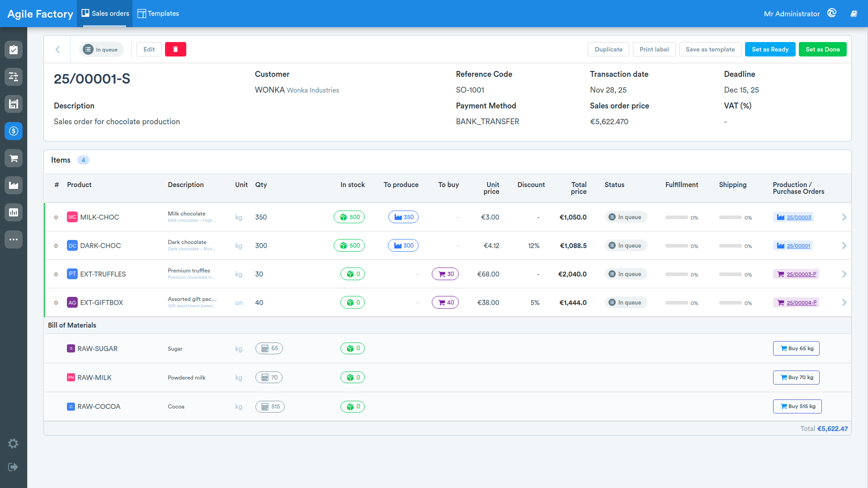The height and width of the screenshot is (488, 868).
Task: Open the factory production icon in sidebar
Action: pos(14,185)
